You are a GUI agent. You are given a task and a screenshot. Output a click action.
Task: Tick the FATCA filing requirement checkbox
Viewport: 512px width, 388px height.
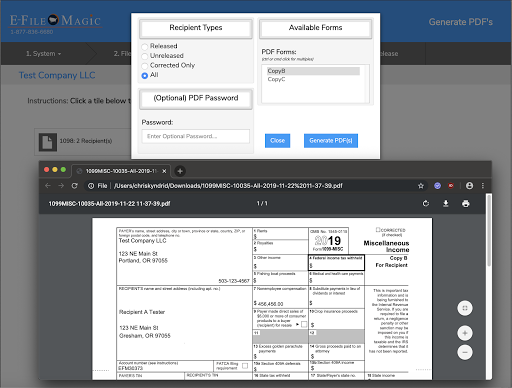pos(245,366)
